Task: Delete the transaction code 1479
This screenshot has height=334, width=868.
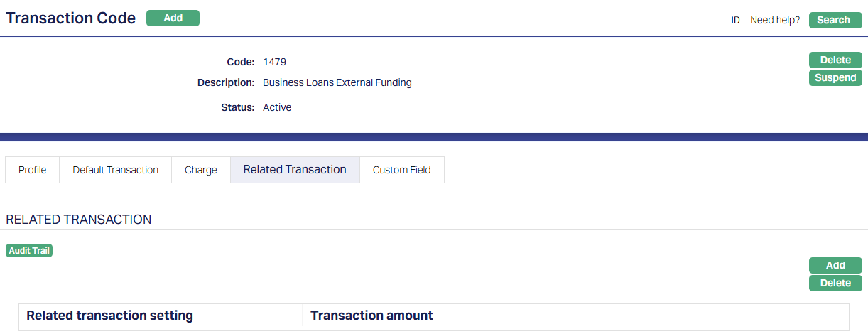Action: tap(835, 60)
